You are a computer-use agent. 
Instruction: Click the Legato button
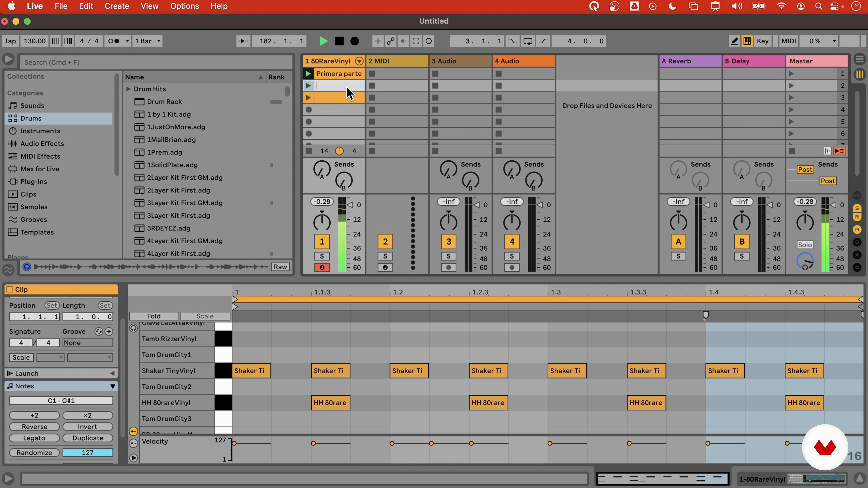point(34,438)
